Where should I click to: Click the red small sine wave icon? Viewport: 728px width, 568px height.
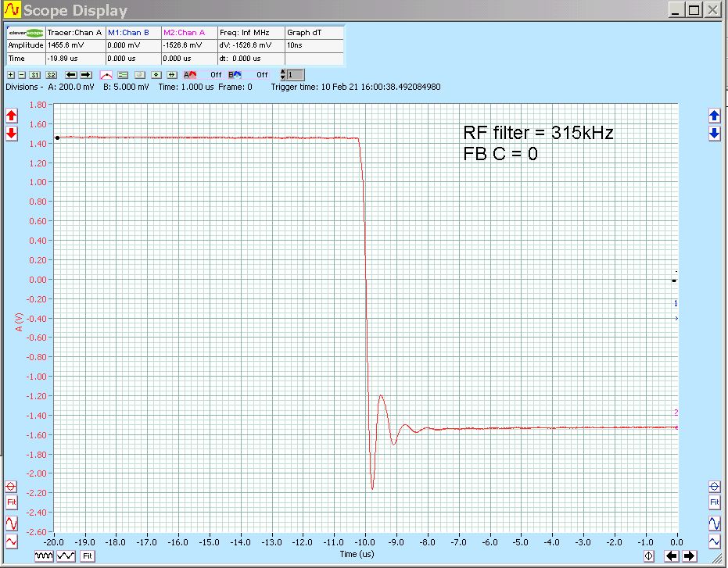[12, 541]
